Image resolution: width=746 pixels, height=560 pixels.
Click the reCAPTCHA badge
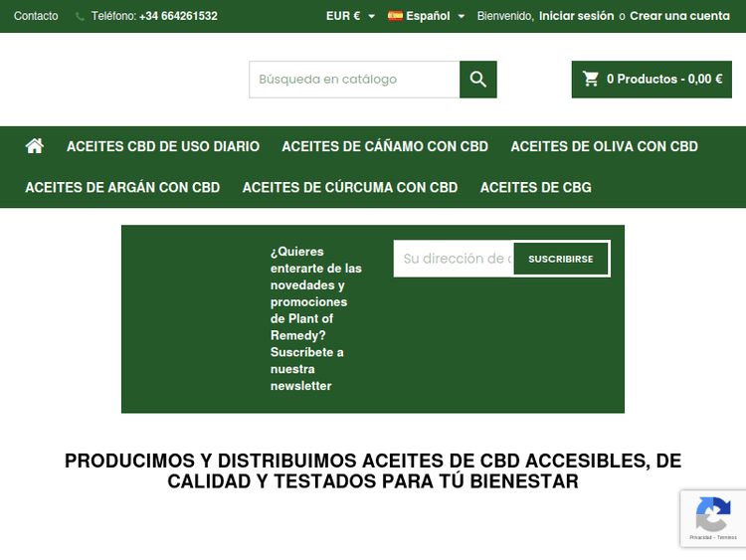(712, 518)
